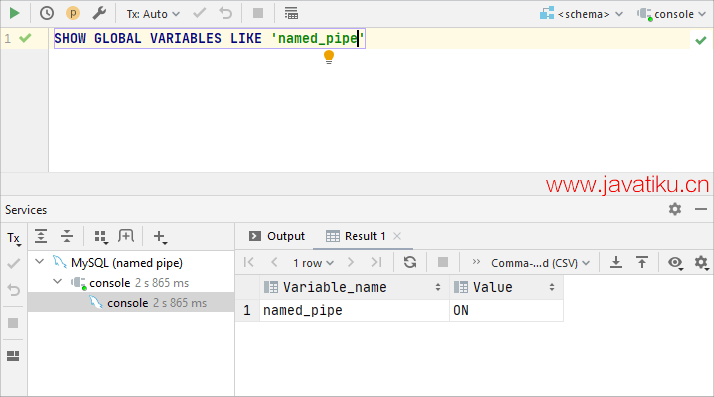Click the lightbulb intention action icon
The height and width of the screenshot is (397, 714).
click(x=329, y=57)
